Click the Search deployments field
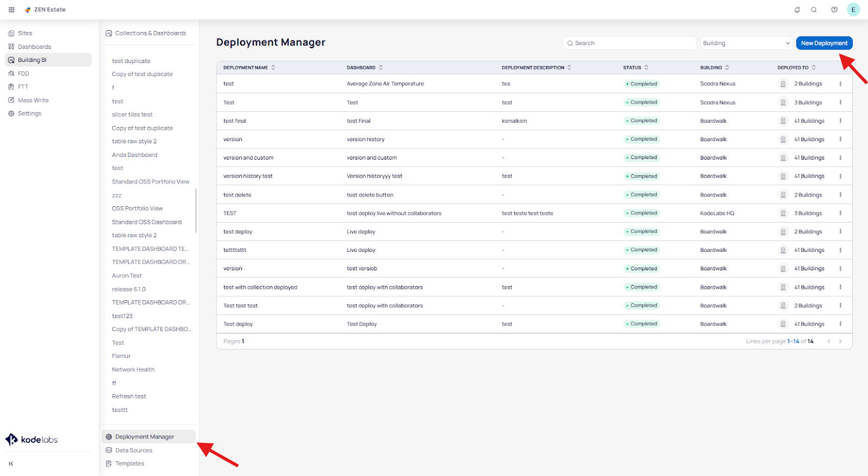Screen dimensions: 868x476 pyautogui.click(x=629, y=43)
